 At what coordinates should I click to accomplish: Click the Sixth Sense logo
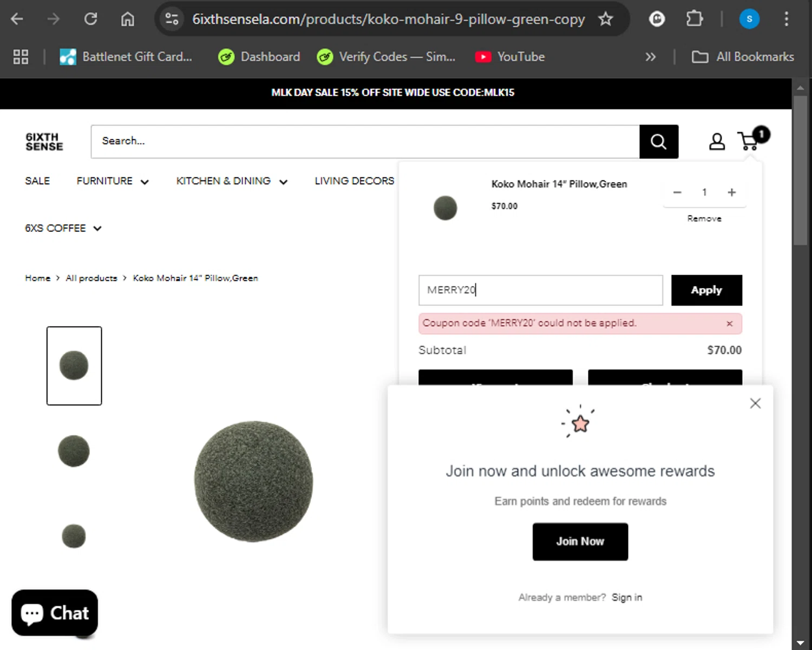[44, 142]
